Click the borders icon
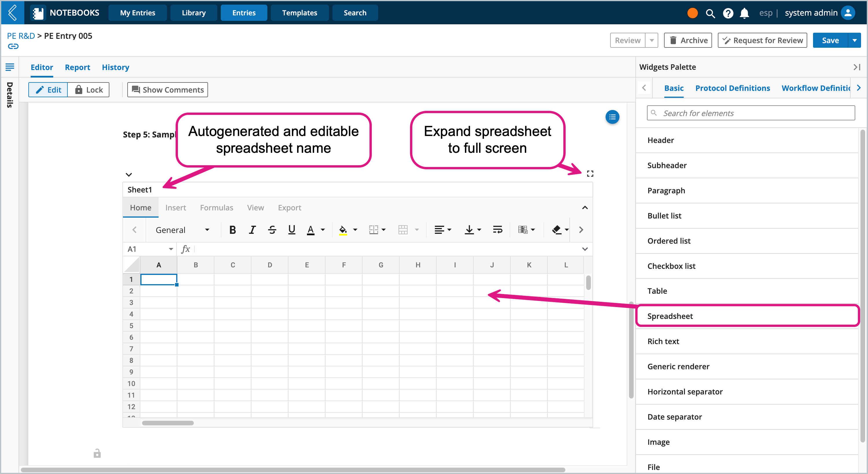 (374, 230)
